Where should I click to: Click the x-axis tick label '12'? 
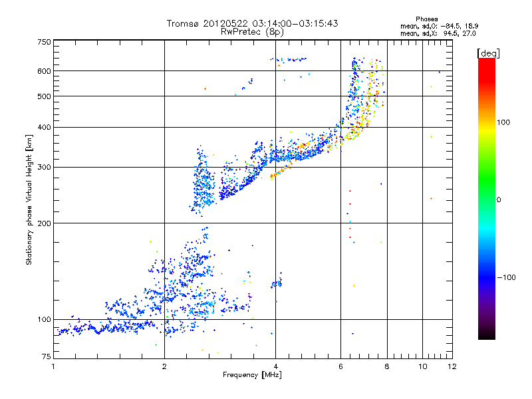point(452,366)
